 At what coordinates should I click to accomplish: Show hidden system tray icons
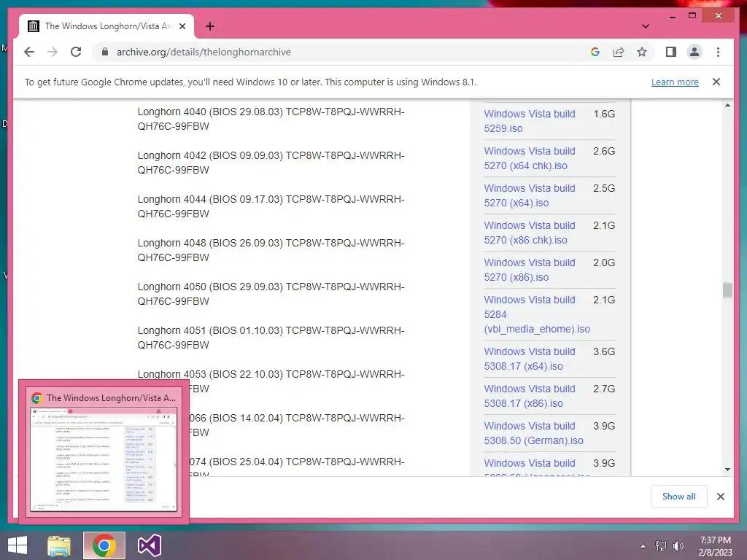point(643,546)
